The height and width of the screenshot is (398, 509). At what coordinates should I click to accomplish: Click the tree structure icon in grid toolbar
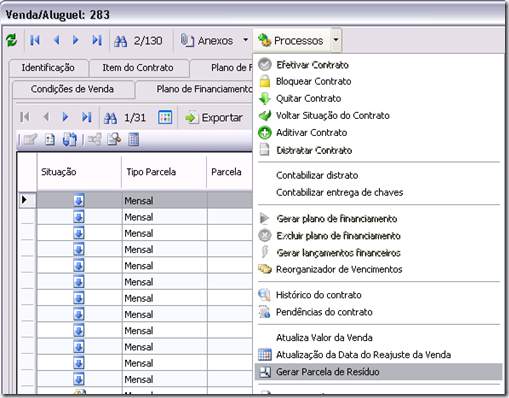(x=94, y=140)
